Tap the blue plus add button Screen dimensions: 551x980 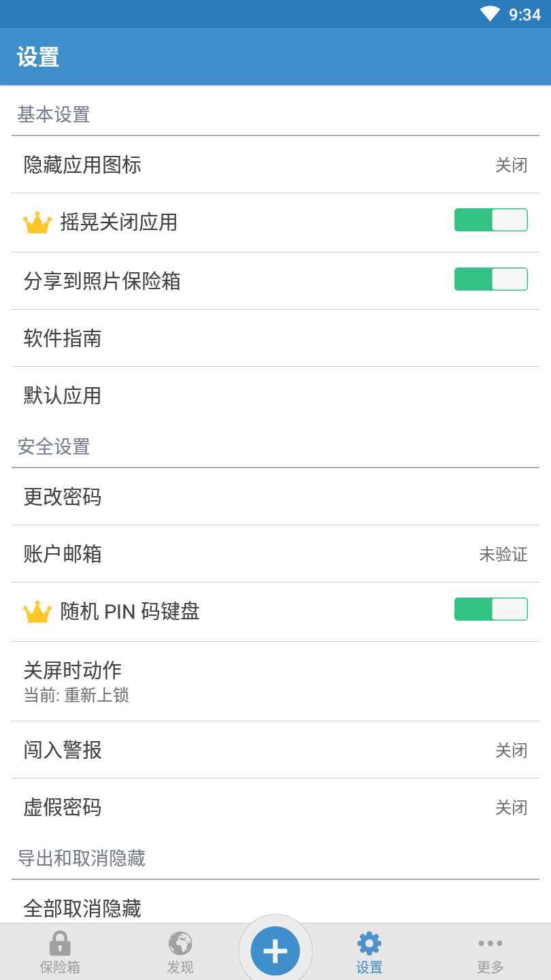click(x=275, y=950)
